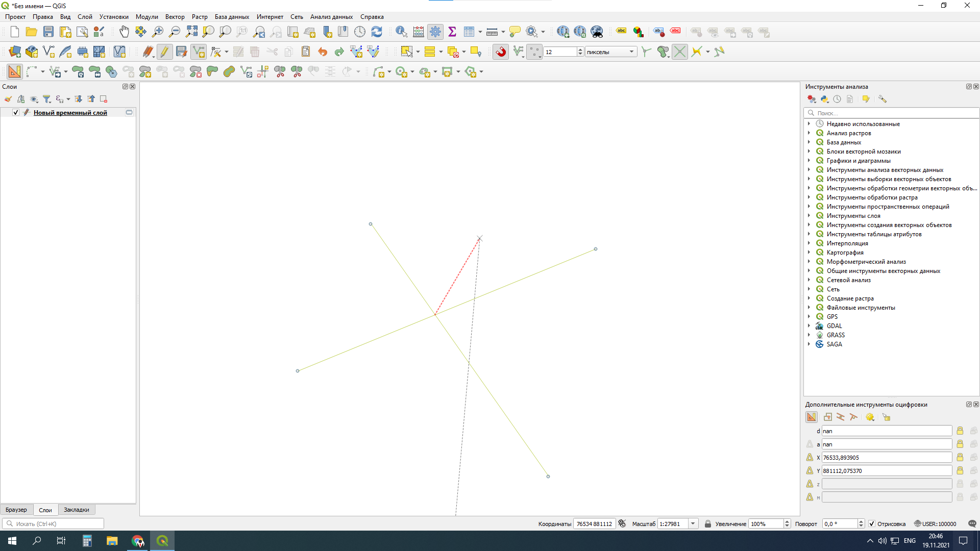The height and width of the screenshot is (551, 980).
Task: Toggle visibility of Новый временный слой
Action: (x=15, y=112)
